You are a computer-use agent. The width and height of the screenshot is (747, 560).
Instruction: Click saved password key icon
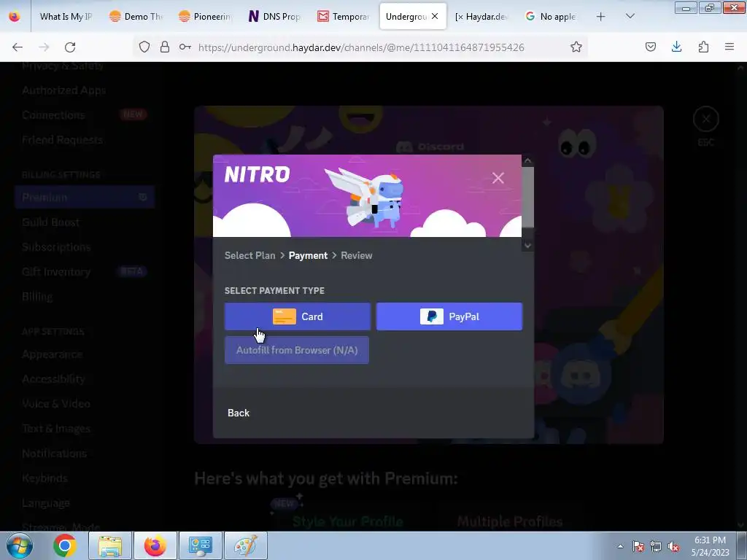tap(185, 47)
